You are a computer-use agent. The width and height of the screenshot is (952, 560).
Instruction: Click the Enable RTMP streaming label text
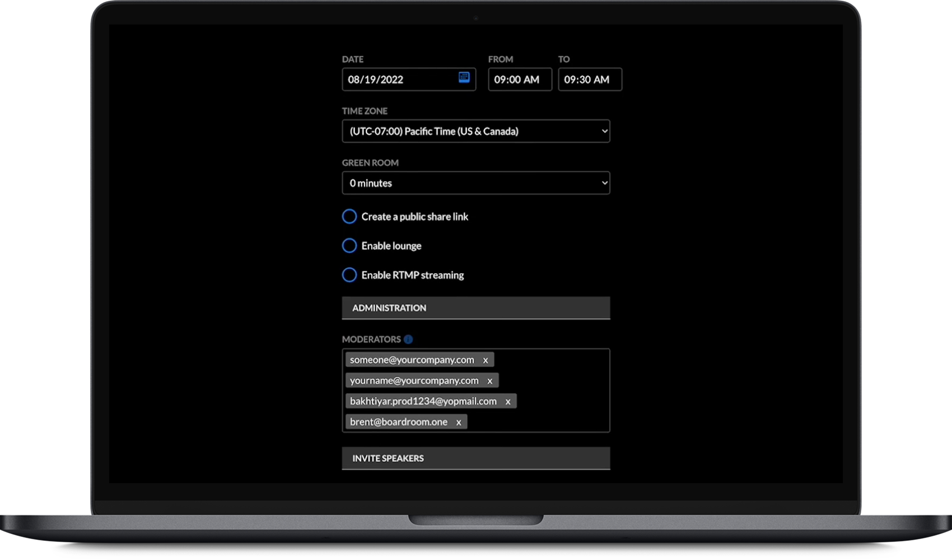(x=413, y=275)
